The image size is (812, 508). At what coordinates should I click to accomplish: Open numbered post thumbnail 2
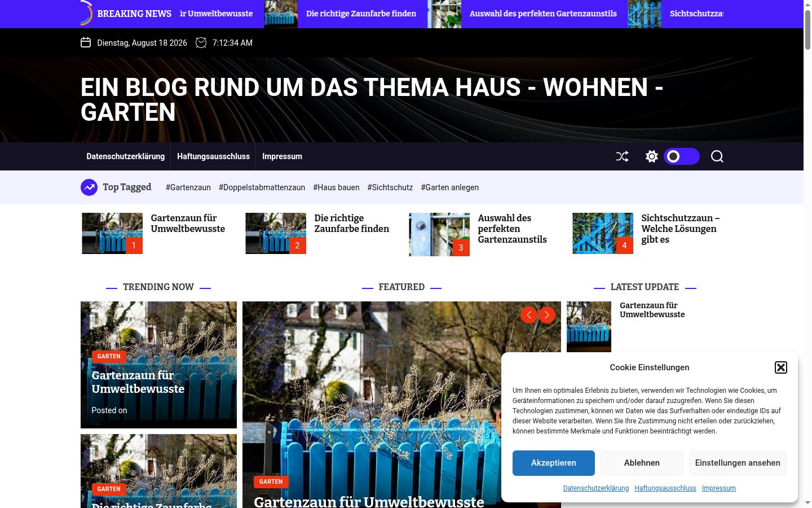coord(276,233)
